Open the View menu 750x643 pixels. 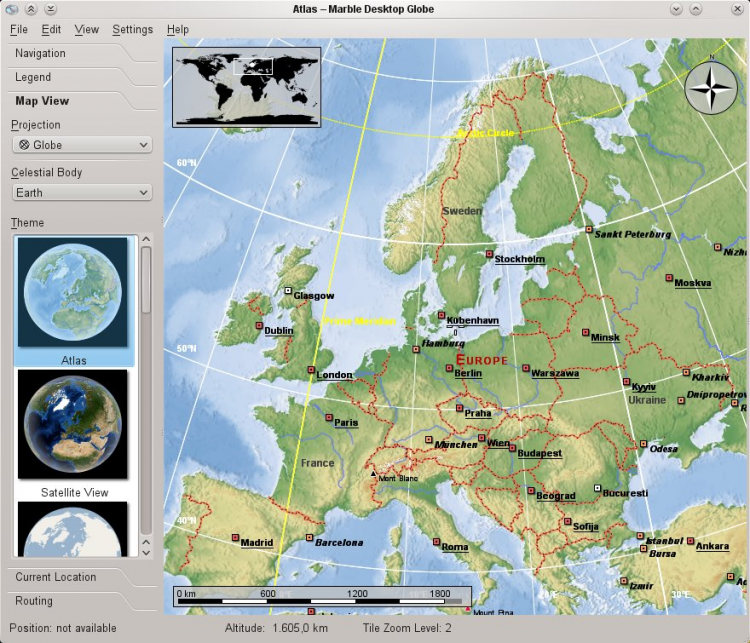[x=87, y=29]
